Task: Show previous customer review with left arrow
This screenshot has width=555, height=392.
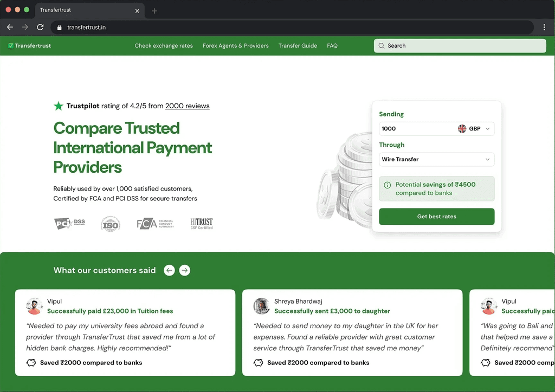Action: click(x=169, y=270)
